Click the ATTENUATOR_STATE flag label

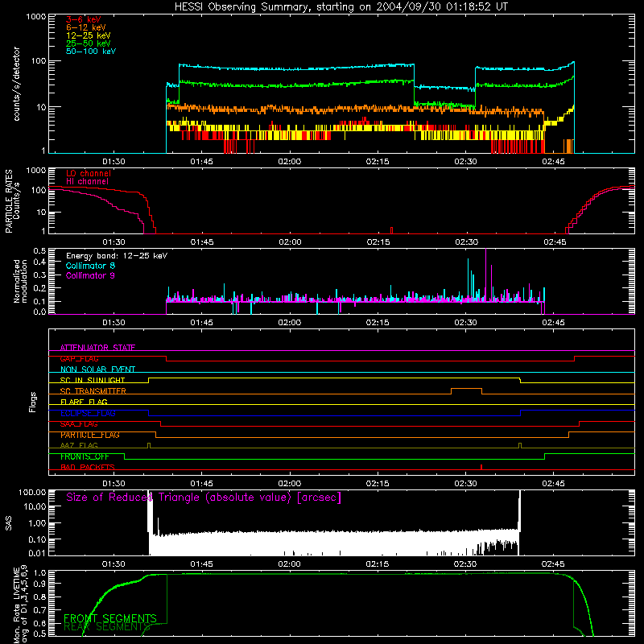(x=97, y=348)
